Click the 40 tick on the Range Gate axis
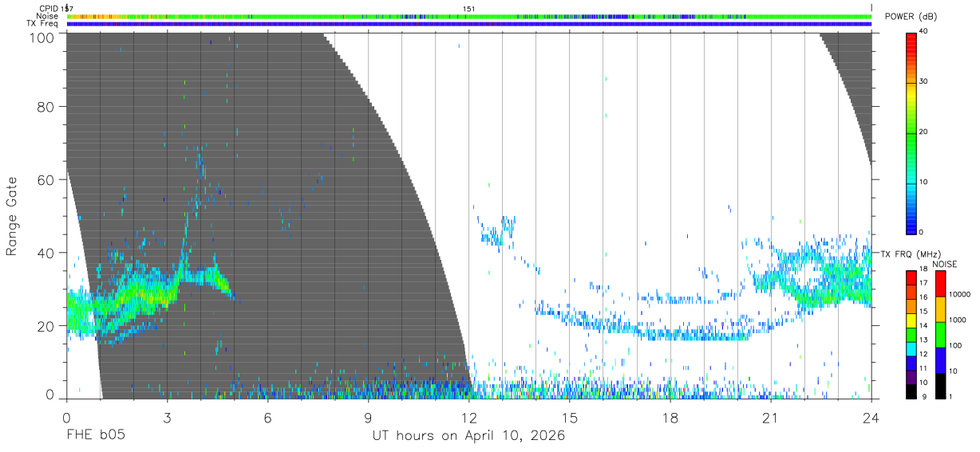This screenshot has width=980, height=452. pyautogui.click(x=45, y=253)
